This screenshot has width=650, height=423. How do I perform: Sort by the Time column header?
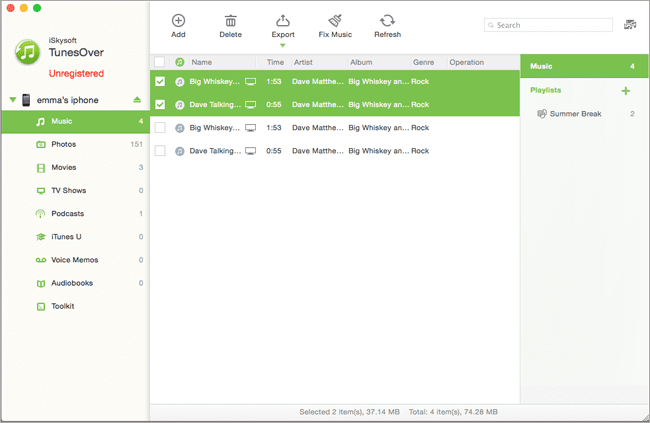pos(275,62)
